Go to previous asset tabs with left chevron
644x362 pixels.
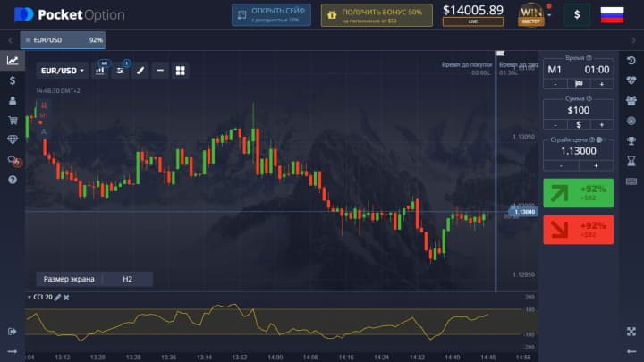pos(10,40)
